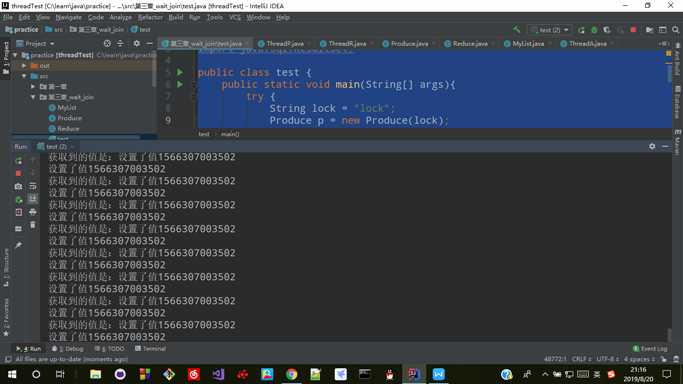
Task: Click Run with Coverage icon
Action: pyautogui.click(x=607, y=30)
